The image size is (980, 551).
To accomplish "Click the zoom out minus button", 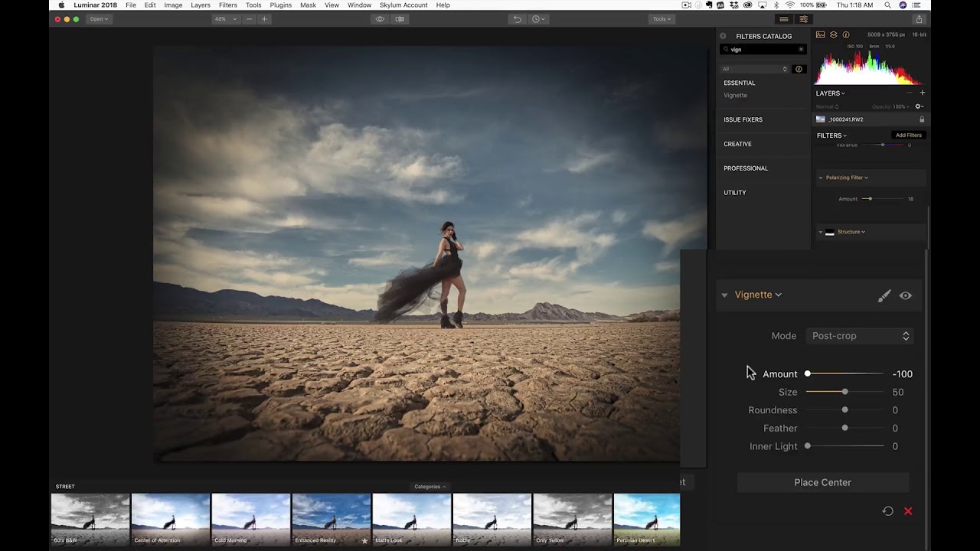I will point(249,19).
